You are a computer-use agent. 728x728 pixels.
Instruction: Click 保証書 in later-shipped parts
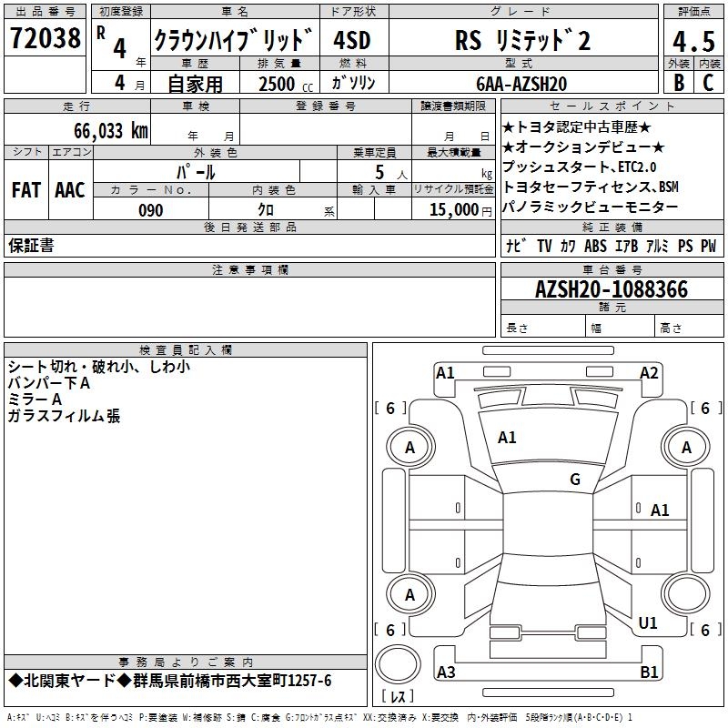point(31,246)
